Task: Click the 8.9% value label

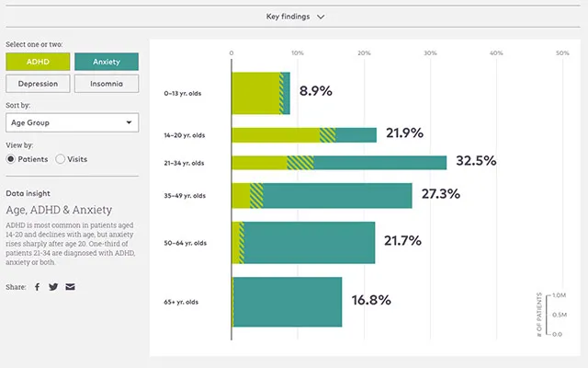Action: (x=316, y=91)
